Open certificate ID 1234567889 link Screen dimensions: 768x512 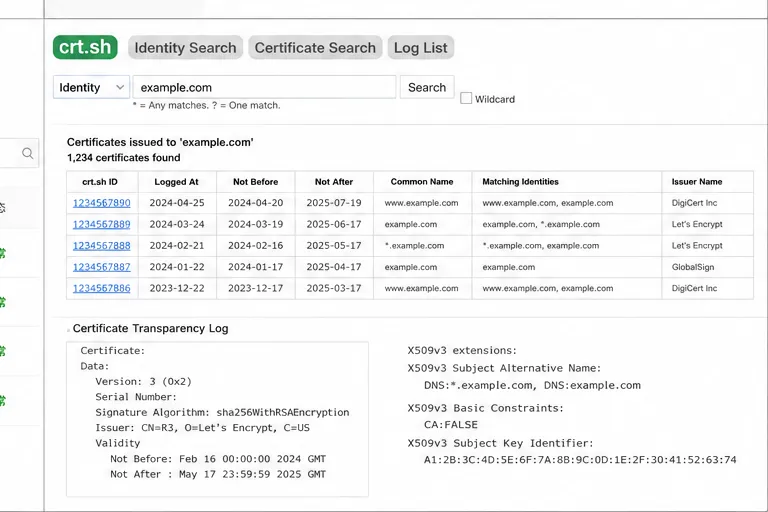tap(102, 224)
